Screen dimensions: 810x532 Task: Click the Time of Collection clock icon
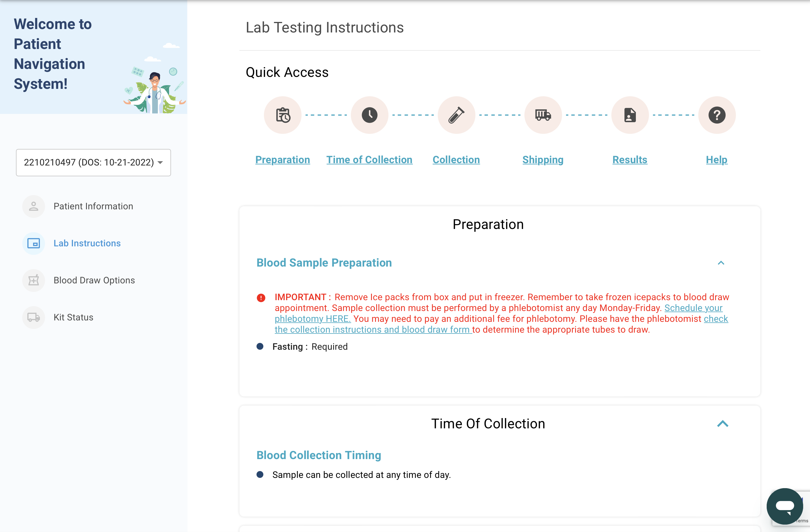click(369, 115)
